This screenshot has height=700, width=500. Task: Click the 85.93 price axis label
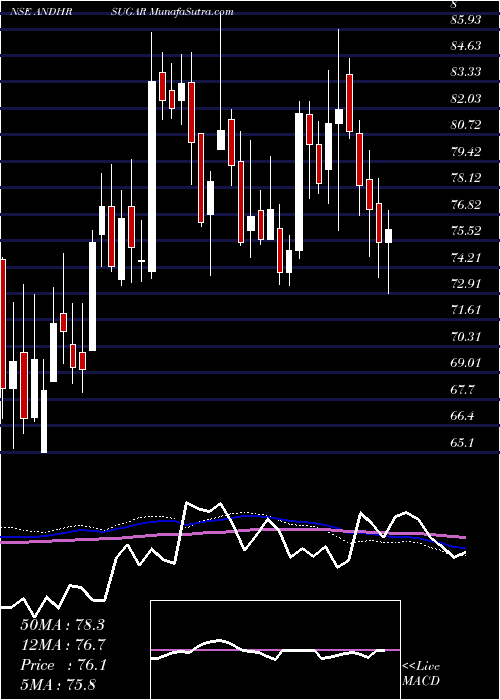click(x=467, y=20)
